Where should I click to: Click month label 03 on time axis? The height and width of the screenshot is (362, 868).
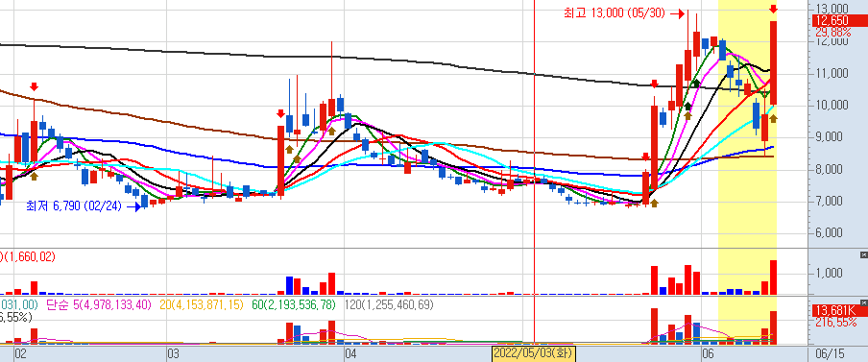pos(173,353)
